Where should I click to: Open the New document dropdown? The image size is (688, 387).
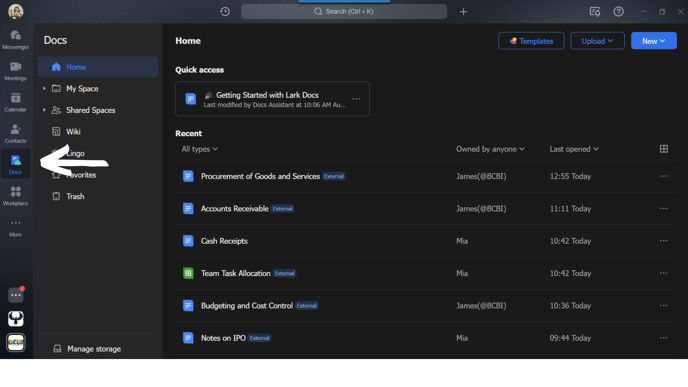pos(654,41)
